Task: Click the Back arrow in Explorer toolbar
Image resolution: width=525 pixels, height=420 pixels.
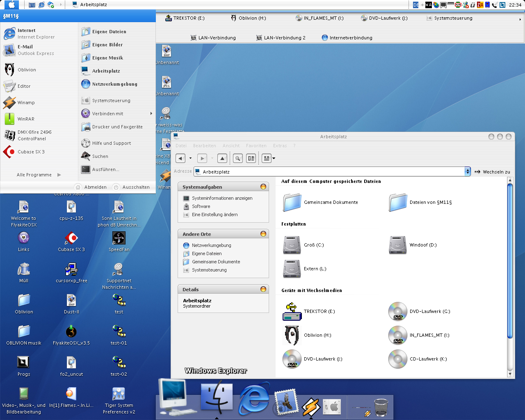Action: coord(180,158)
